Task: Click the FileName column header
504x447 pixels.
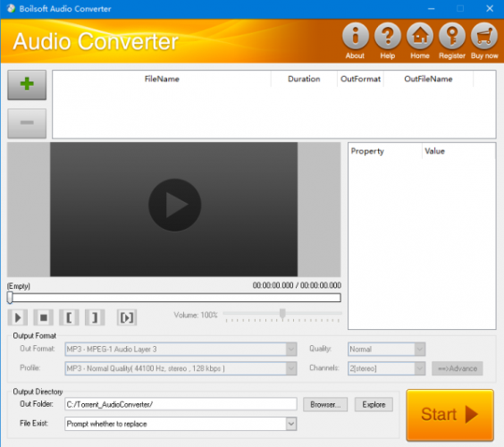Action: (162, 79)
